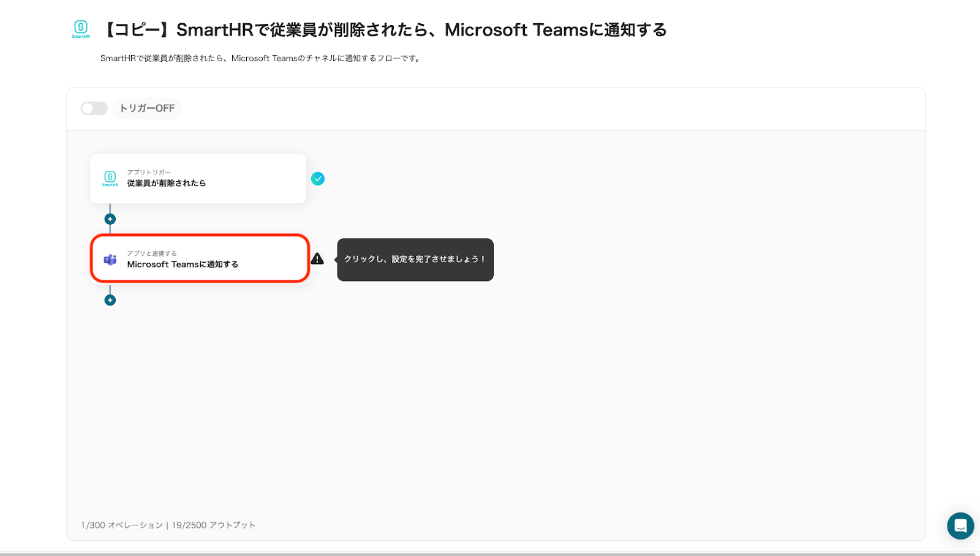Add a step below the SmartHR trigger
The image size is (980, 556).
coord(110,219)
